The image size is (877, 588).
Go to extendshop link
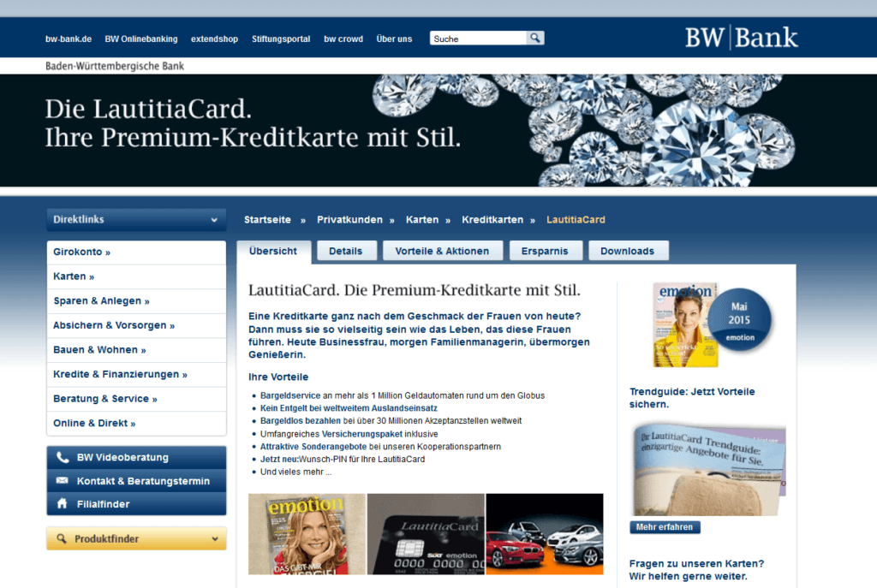tap(214, 39)
